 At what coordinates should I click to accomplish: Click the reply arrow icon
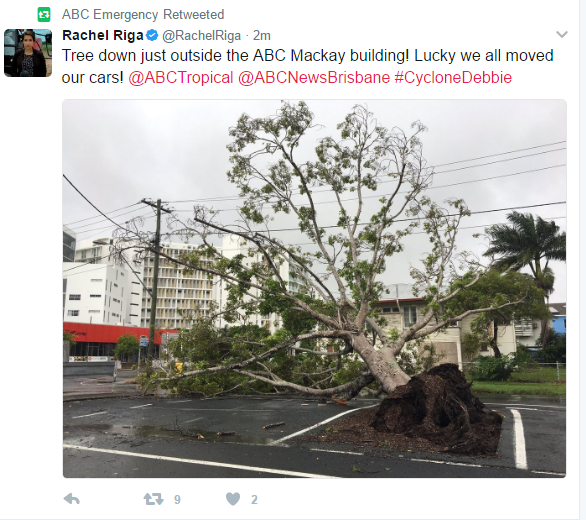click(x=72, y=499)
